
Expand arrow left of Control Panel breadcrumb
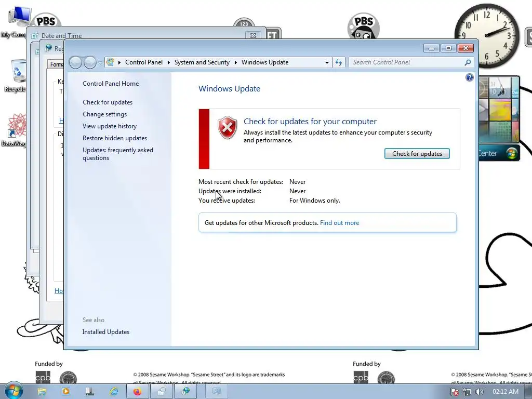tap(119, 62)
